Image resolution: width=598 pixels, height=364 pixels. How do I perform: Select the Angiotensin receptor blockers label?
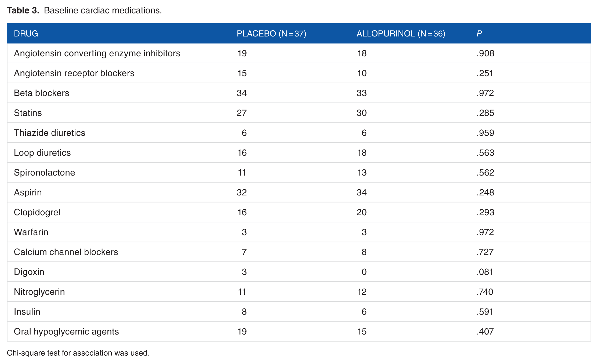point(74,73)
